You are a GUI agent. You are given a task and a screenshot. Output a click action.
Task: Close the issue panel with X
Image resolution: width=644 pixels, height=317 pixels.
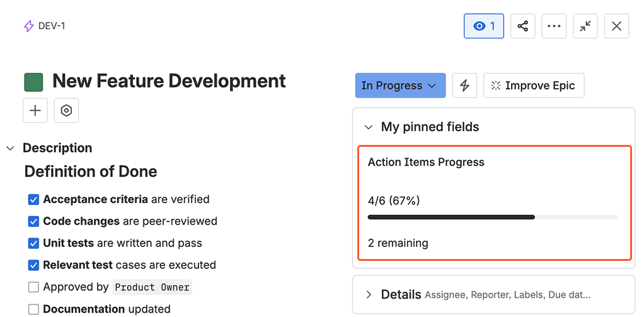pyautogui.click(x=616, y=26)
